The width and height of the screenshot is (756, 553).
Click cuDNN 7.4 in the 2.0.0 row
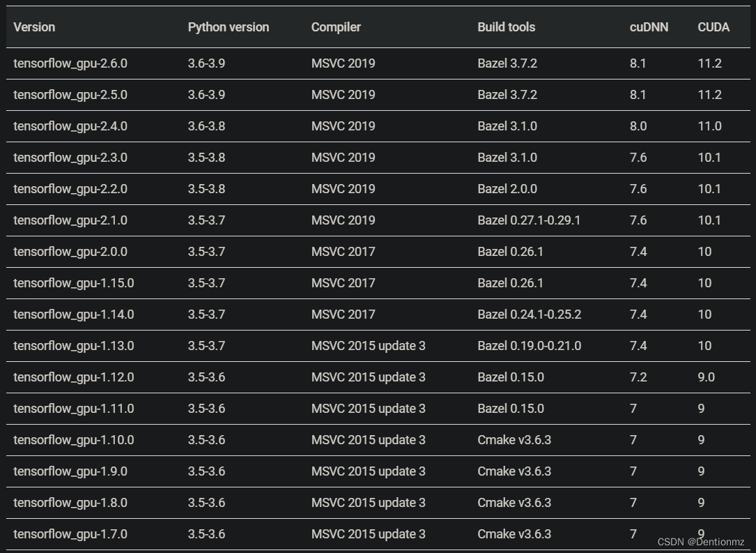click(x=638, y=252)
